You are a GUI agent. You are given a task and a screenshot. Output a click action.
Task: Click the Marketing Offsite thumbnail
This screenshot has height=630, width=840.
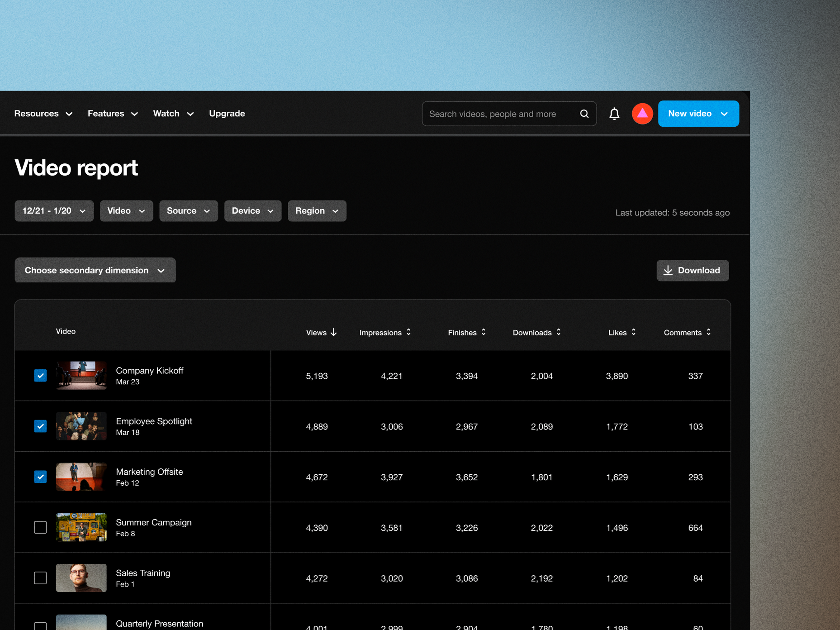point(81,477)
